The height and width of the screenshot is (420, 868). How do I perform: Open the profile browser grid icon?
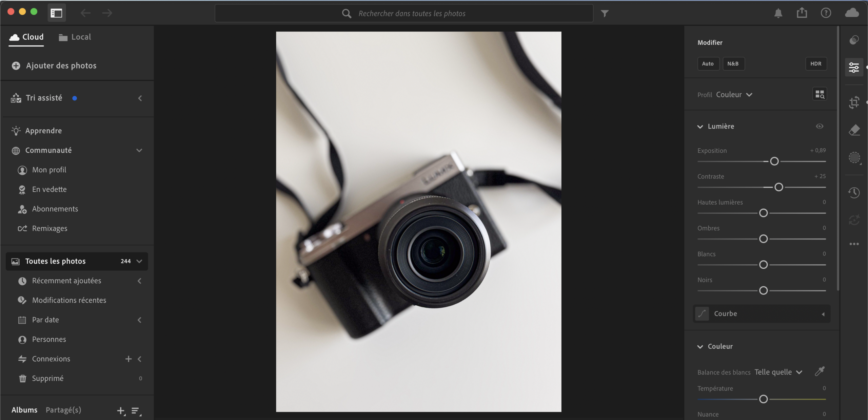(x=820, y=94)
